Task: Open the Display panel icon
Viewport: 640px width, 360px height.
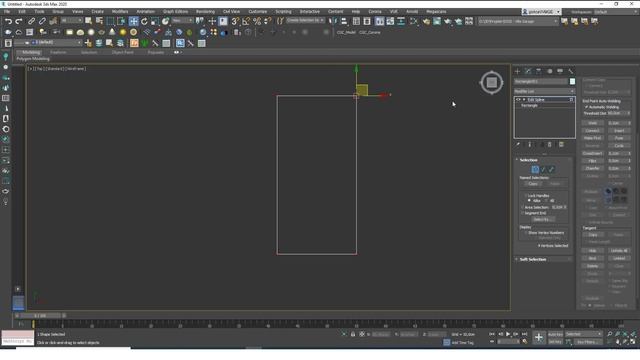Action: [x=560, y=71]
